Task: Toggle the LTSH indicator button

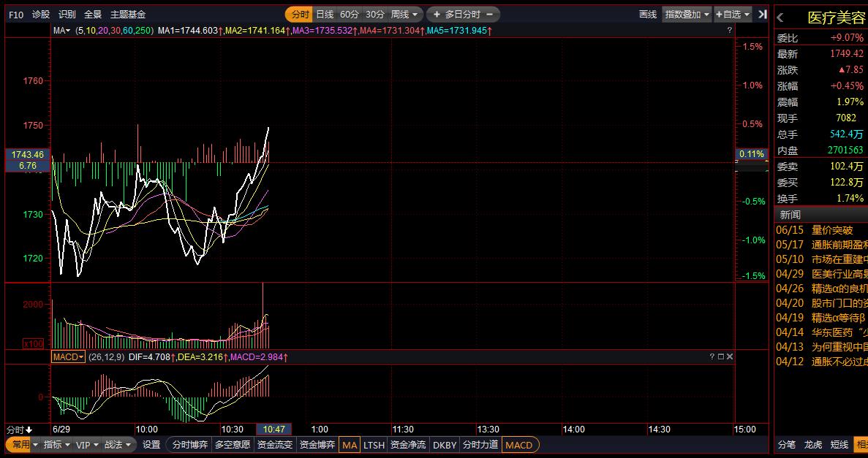Action: click(374, 445)
